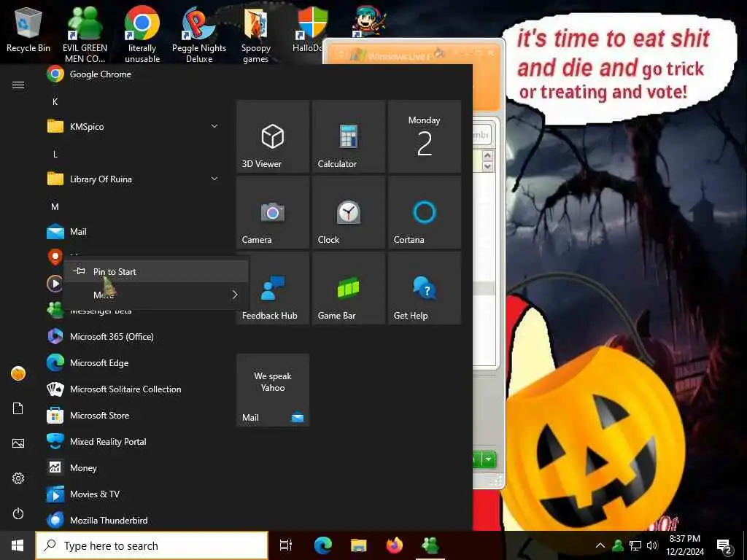This screenshot has height=560, width=747.
Task: Open Task View on taskbar
Action: [286, 545]
